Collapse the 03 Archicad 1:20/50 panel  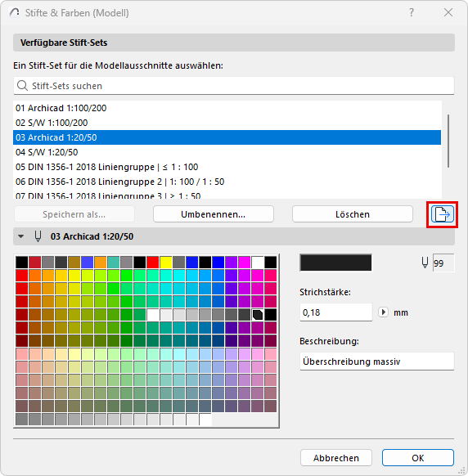pyautogui.click(x=21, y=236)
